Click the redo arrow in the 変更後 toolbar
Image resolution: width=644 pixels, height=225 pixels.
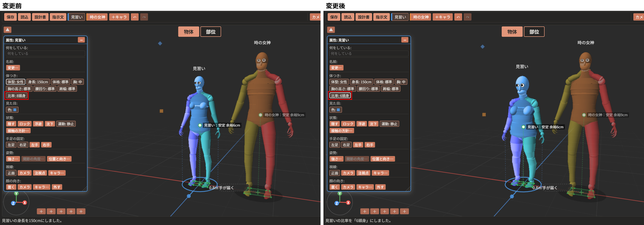click(468, 17)
